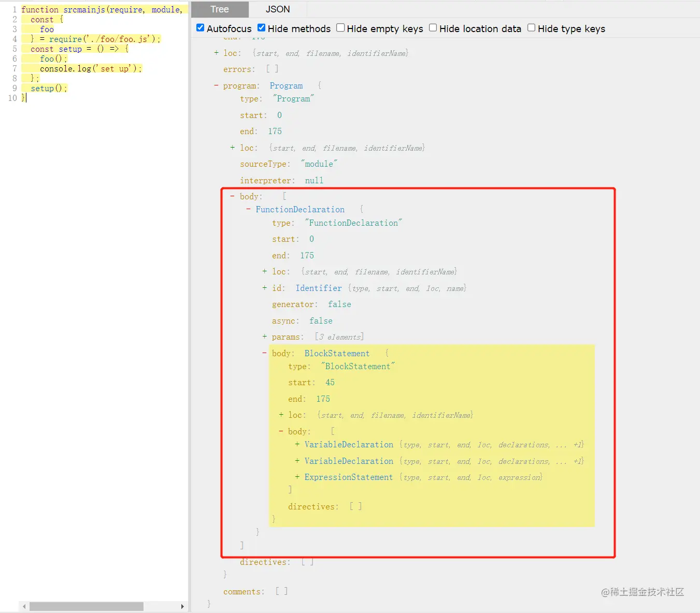Screen dimensions: 700x613
Task: Click the FunctionDeclaration node name
Action: (300, 209)
